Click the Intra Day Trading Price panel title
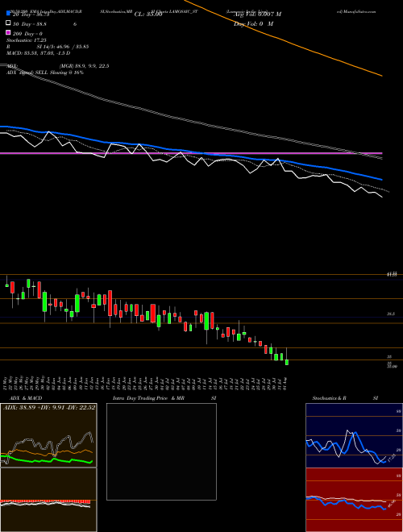The image size is (403, 532). [164, 398]
